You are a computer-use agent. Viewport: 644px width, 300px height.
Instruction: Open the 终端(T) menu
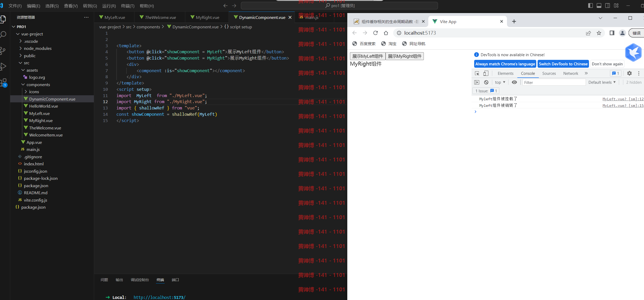128,6
